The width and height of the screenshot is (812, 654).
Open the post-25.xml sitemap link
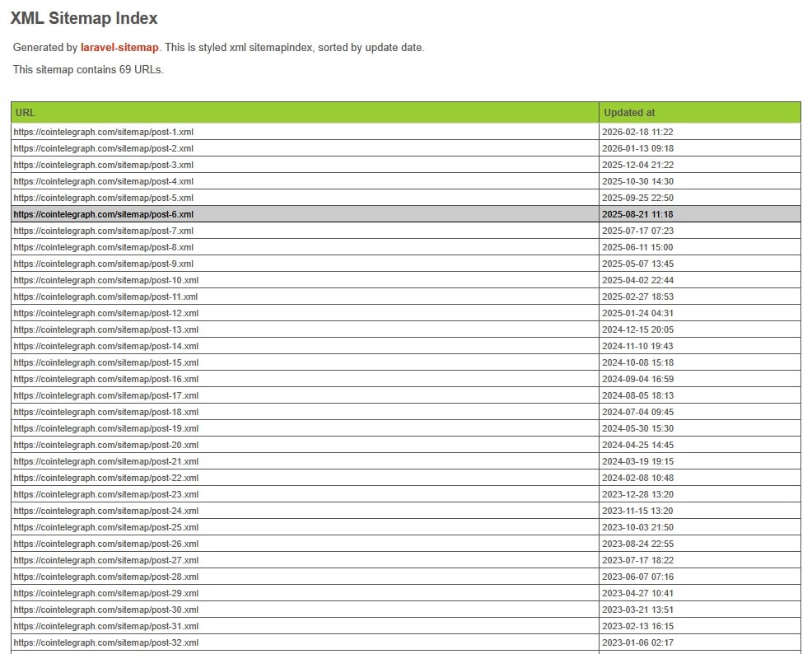[106, 527]
